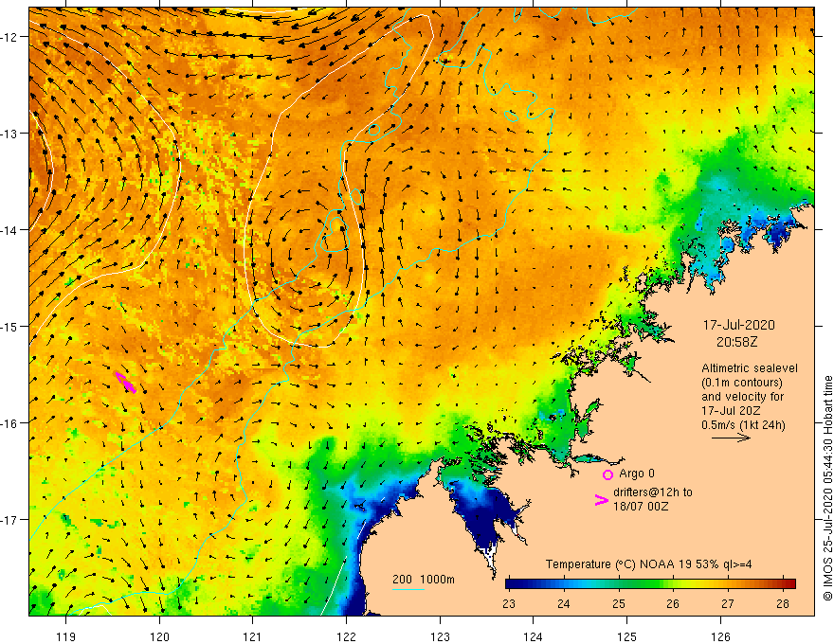This screenshot has height=644, width=834.
Task: Click latitude axis label -12
Action: coord(10,37)
